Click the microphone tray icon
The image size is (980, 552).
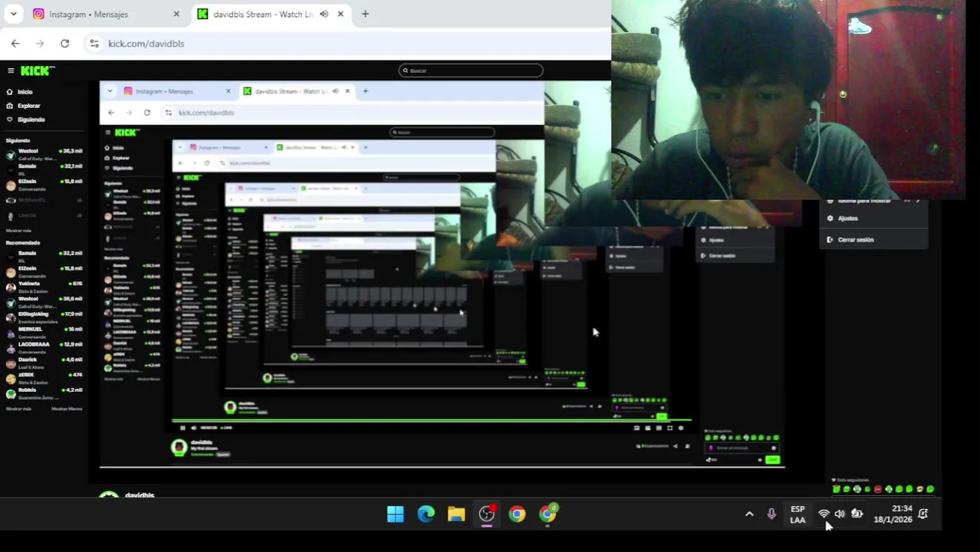(x=771, y=514)
